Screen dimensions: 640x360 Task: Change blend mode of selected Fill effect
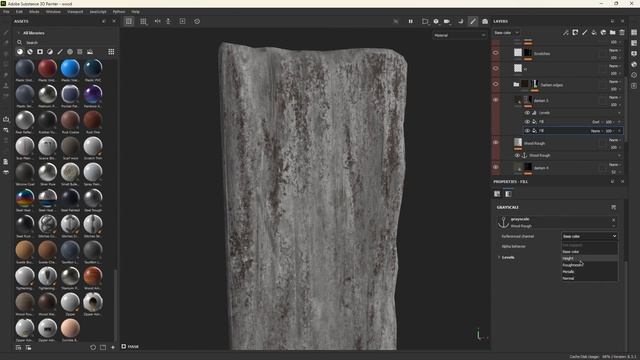(x=597, y=131)
